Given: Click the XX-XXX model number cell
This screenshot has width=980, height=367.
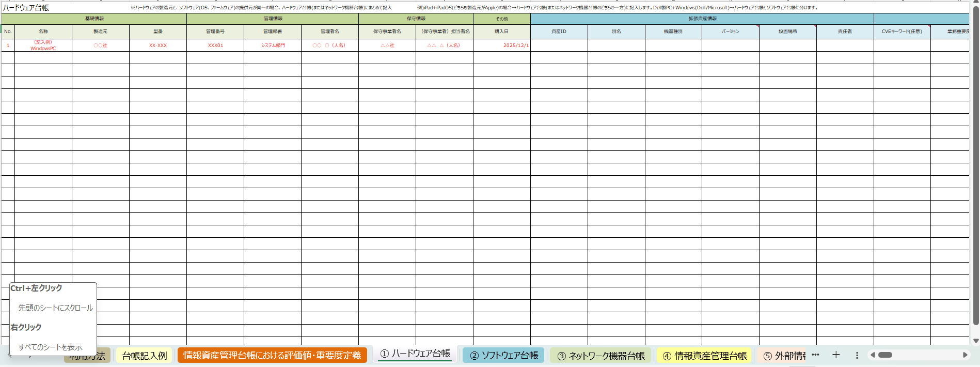Looking at the screenshot, I should coord(158,45).
